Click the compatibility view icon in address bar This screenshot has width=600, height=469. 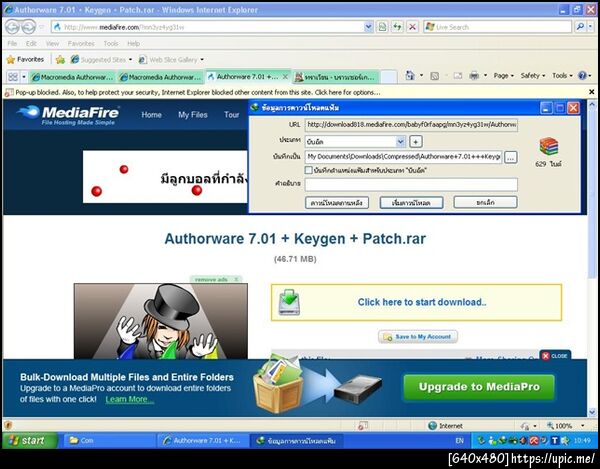coord(382,27)
